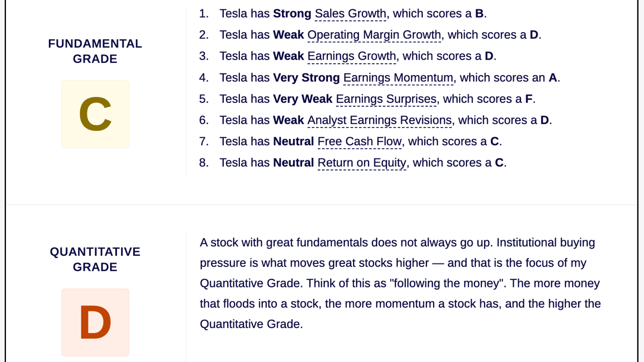Screen dimensions: 644x362
Task: Click the 'Very Weak' rating text
Action: (303, 99)
